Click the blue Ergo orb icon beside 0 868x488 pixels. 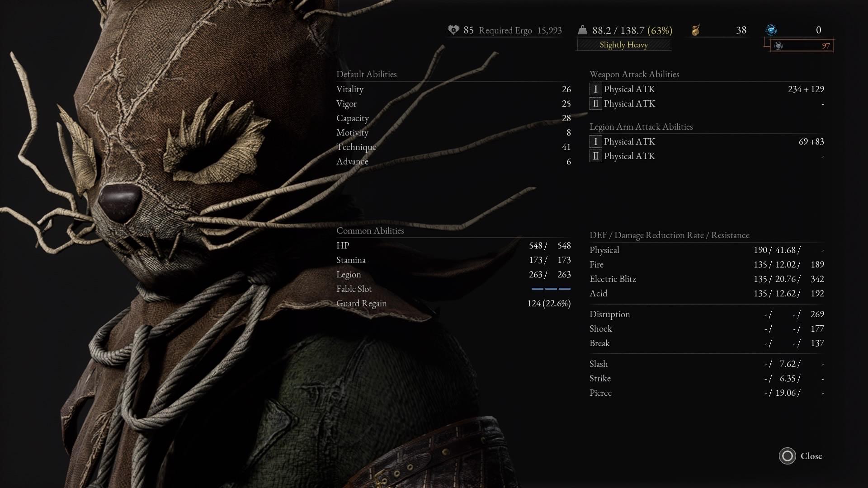tap(771, 30)
